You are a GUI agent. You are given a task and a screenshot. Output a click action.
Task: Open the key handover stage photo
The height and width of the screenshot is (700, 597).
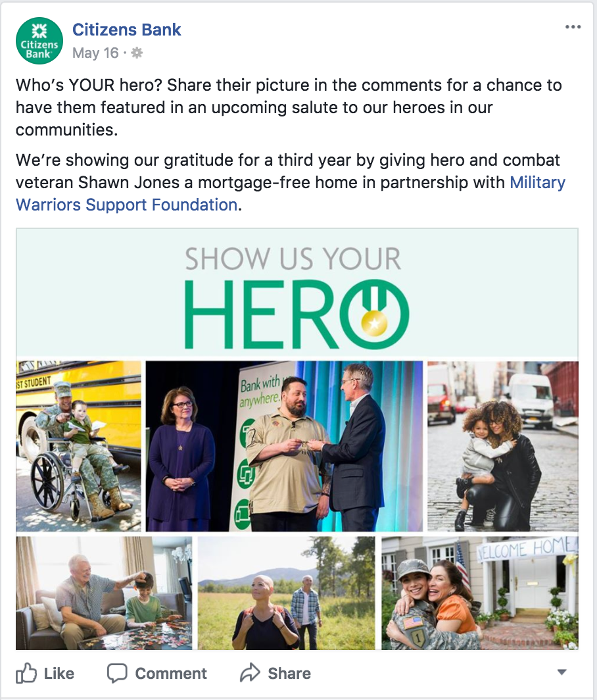(x=284, y=446)
